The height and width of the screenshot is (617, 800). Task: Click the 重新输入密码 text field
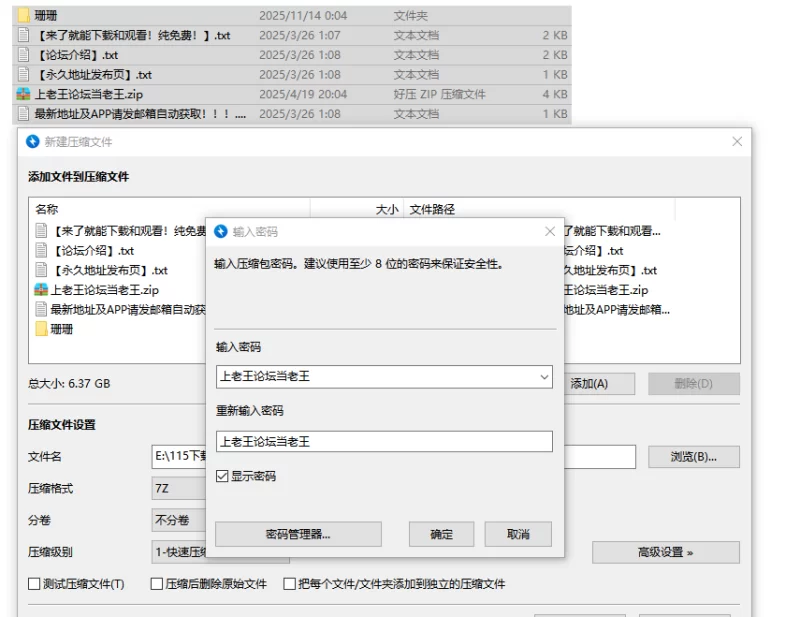tap(384, 441)
